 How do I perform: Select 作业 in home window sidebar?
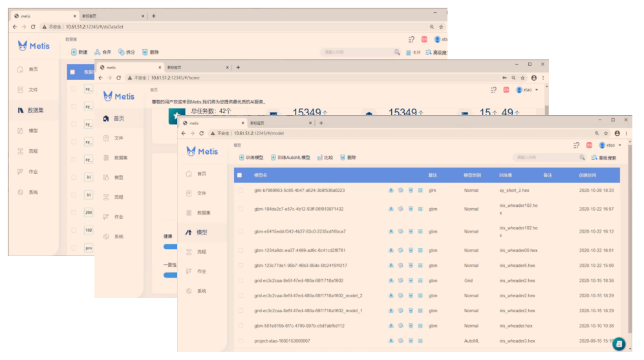[119, 217]
